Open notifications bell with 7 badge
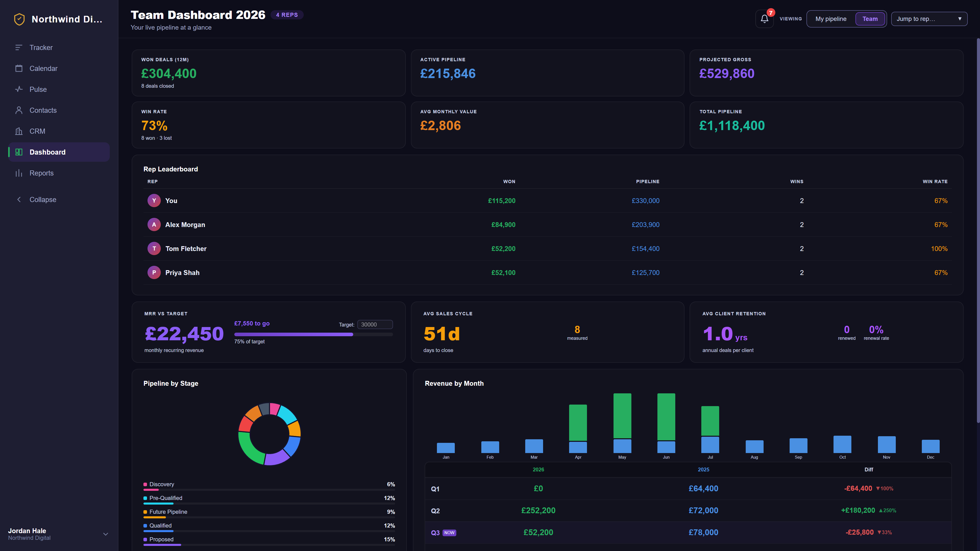The image size is (980, 551). pos(764,19)
